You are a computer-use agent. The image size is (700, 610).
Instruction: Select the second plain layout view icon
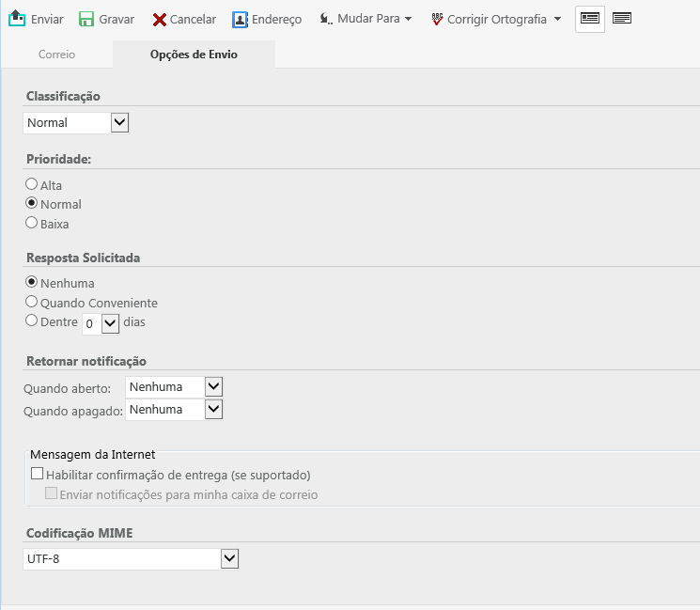coord(621,18)
